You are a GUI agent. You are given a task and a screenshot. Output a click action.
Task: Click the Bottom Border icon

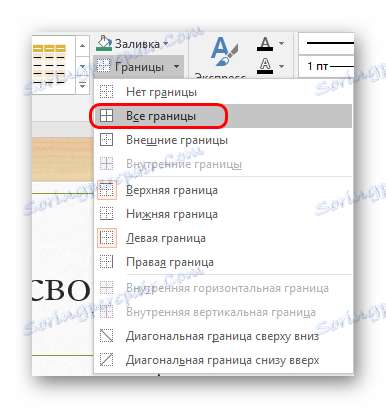107,214
